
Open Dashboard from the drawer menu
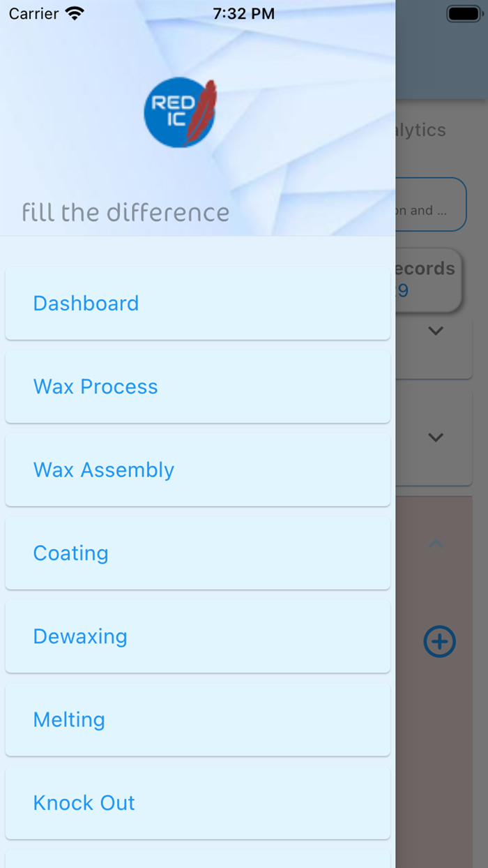[197, 304]
